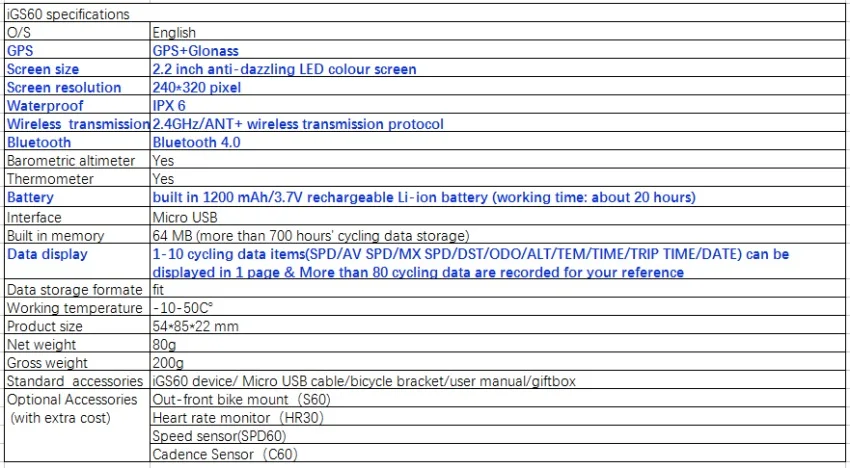
Task: Click the 'Product size' label cell
Action: coord(78,326)
